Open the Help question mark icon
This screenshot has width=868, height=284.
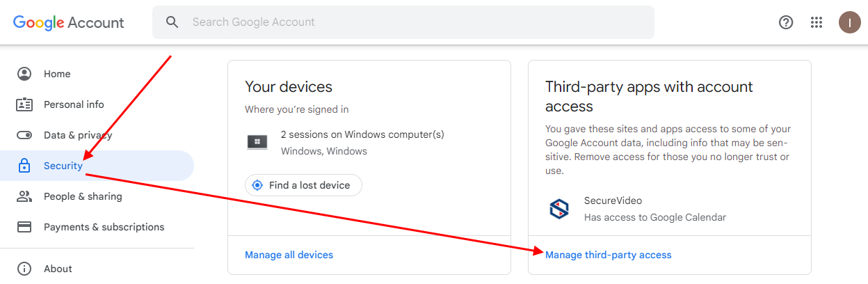click(x=786, y=22)
